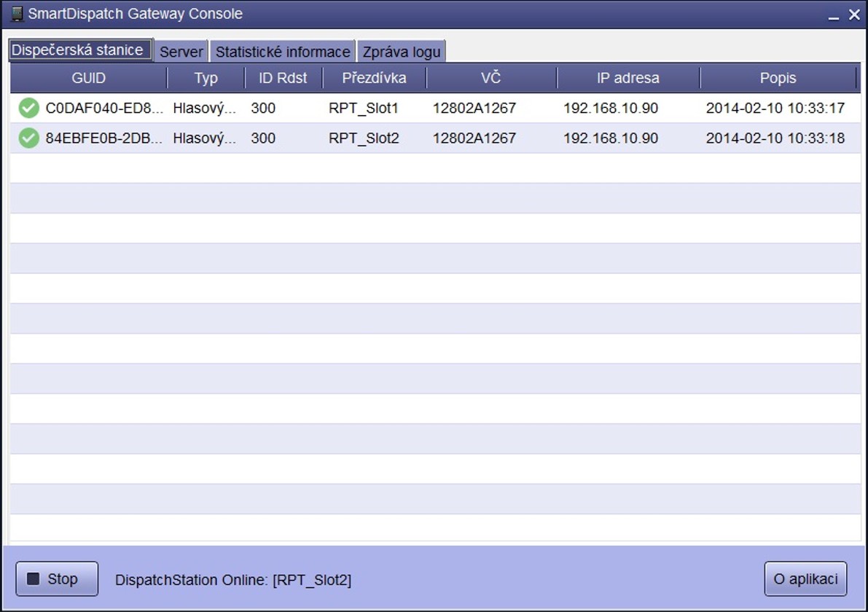This screenshot has height=612, width=868.
Task: Click the green status check icon for RPT_Slot2
Action: tap(28, 138)
